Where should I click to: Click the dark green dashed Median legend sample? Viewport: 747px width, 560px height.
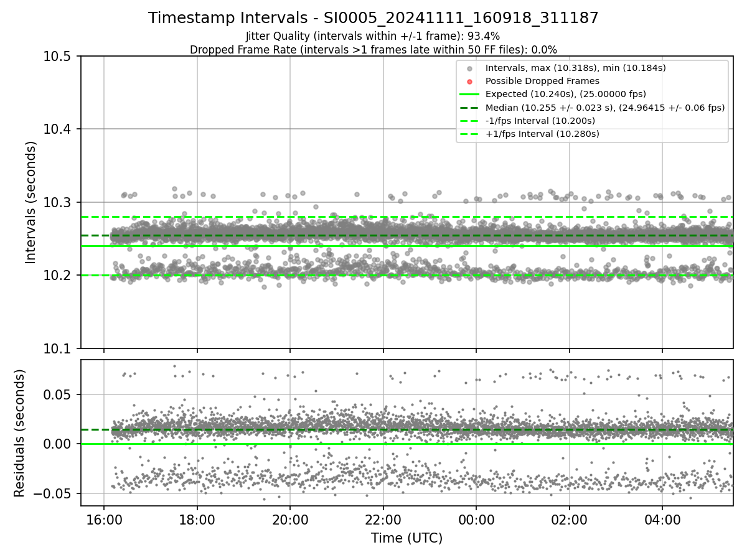point(469,107)
